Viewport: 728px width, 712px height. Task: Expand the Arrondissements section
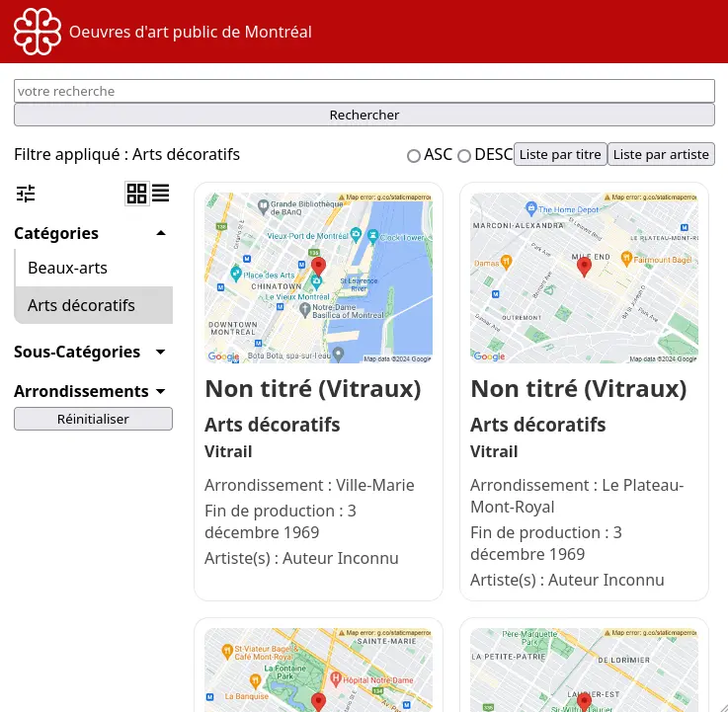[161, 391]
